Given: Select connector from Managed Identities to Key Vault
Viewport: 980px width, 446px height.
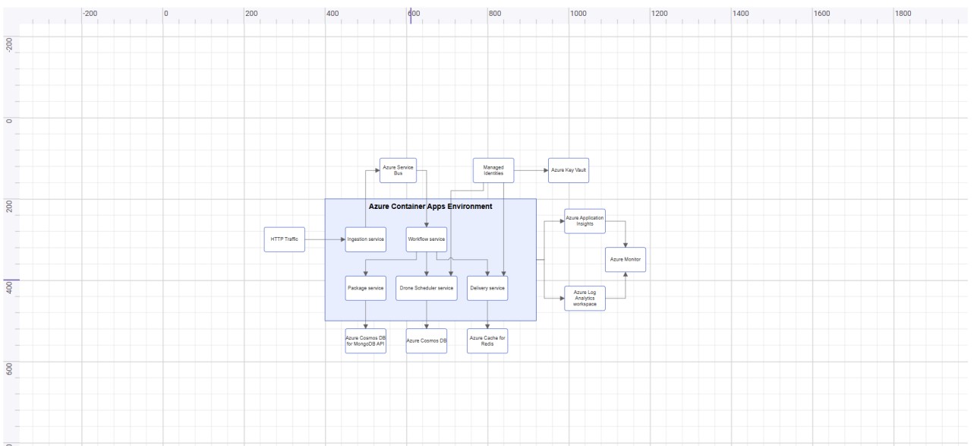Looking at the screenshot, I should pyautogui.click(x=531, y=170).
